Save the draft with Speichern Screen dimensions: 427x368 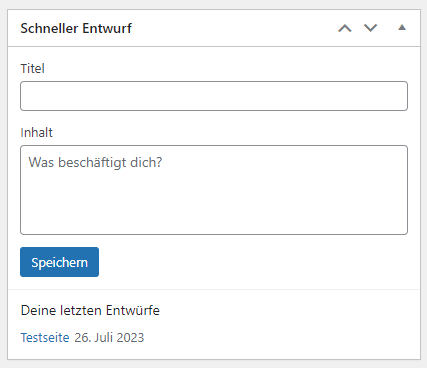(59, 262)
